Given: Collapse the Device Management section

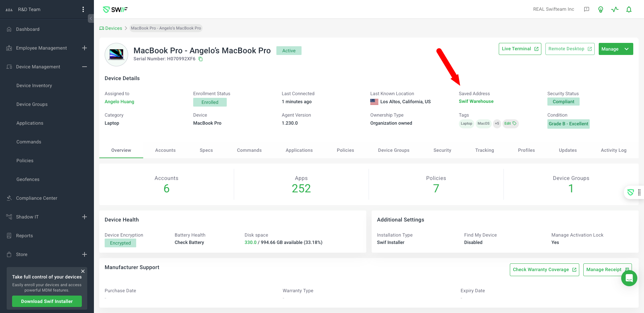Looking at the screenshot, I should pos(85,67).
